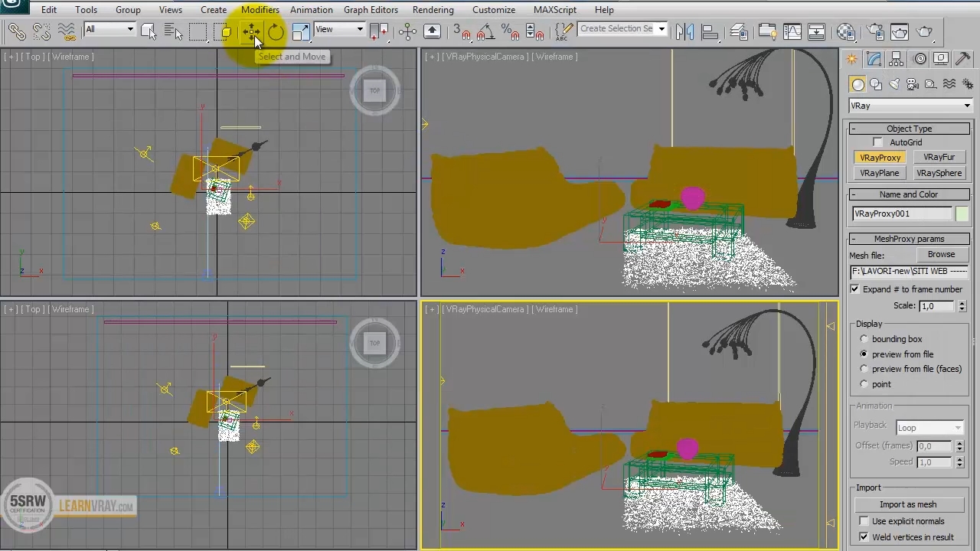Open the VRay category dropdown
Viewport: 980px width, 551px height.
pos(910,106)
